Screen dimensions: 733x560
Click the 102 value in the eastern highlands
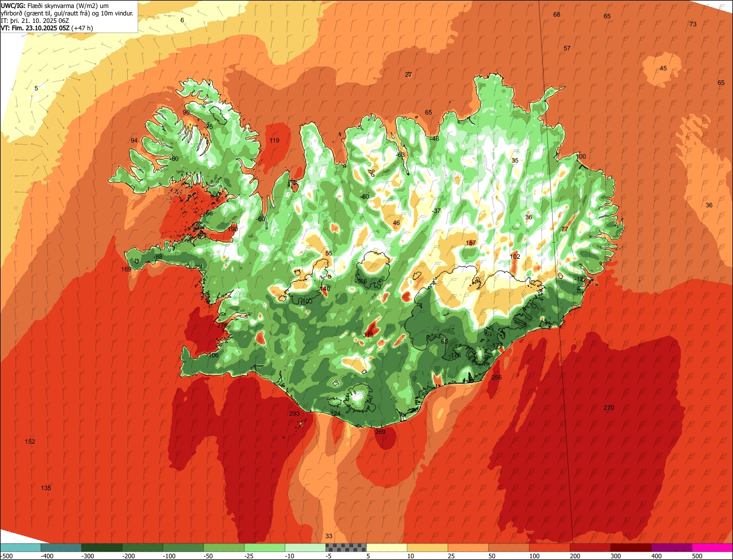(x=515, y=257)
